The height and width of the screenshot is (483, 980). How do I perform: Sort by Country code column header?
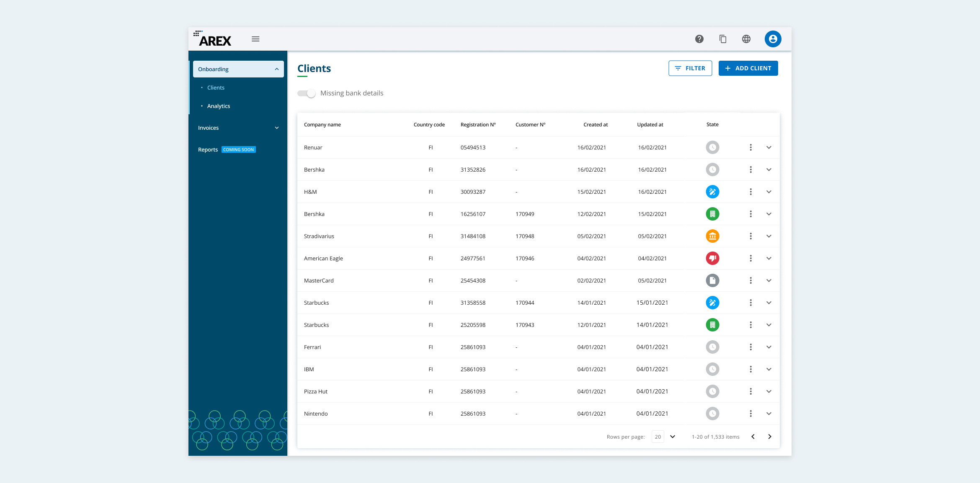pyautogui.click(x=429, y=125)
